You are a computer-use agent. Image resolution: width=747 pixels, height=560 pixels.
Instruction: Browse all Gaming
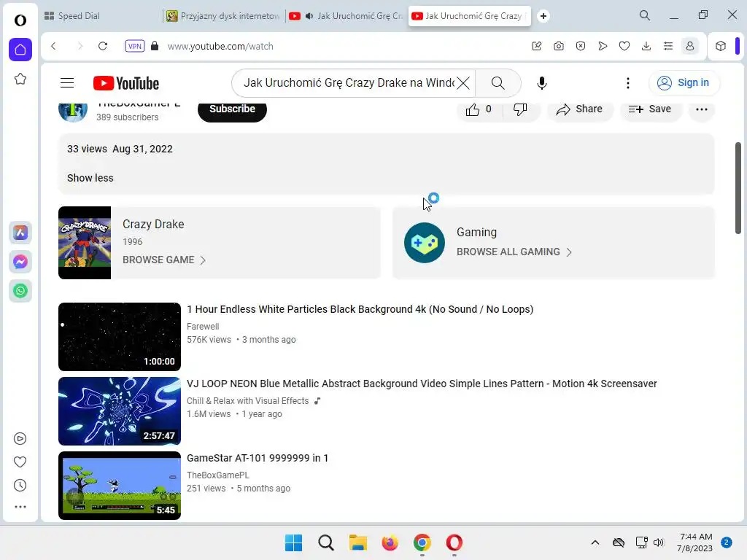tap(514, 252)
